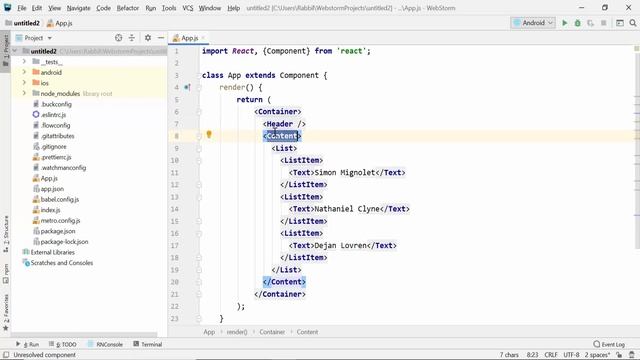
Task: Expand the android folder
Action: 24,72
